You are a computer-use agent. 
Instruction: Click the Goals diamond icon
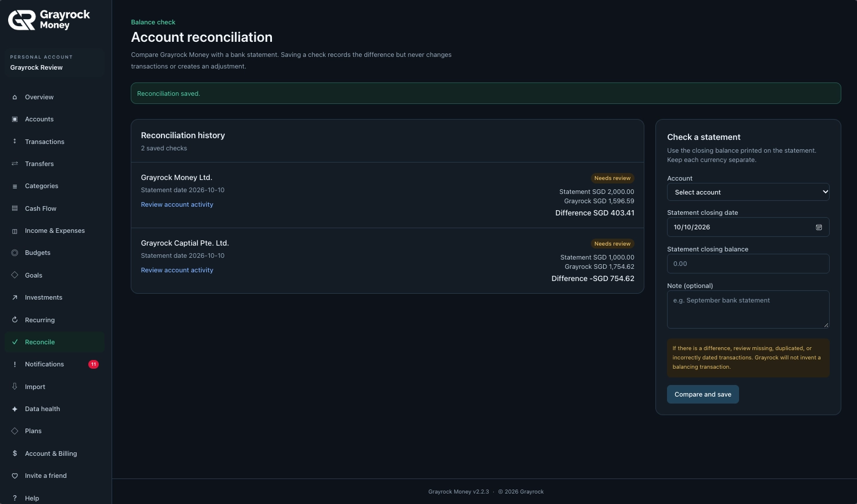[x=15, y=275]
